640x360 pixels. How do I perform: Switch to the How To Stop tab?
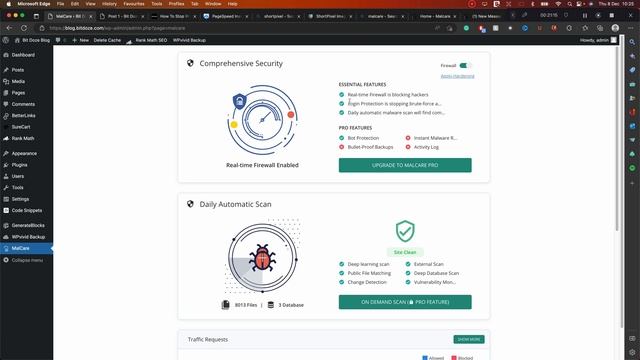coord(173,16)
